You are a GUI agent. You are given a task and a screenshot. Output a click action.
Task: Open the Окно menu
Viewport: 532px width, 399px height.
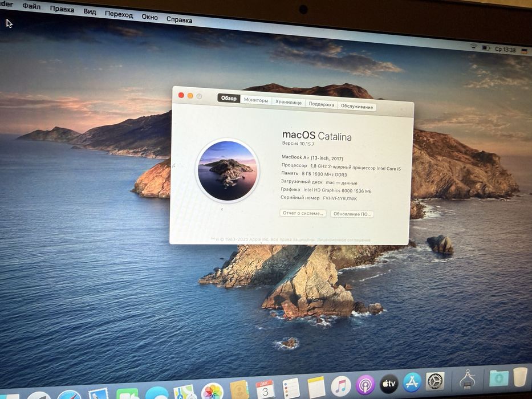pos(149,17)
